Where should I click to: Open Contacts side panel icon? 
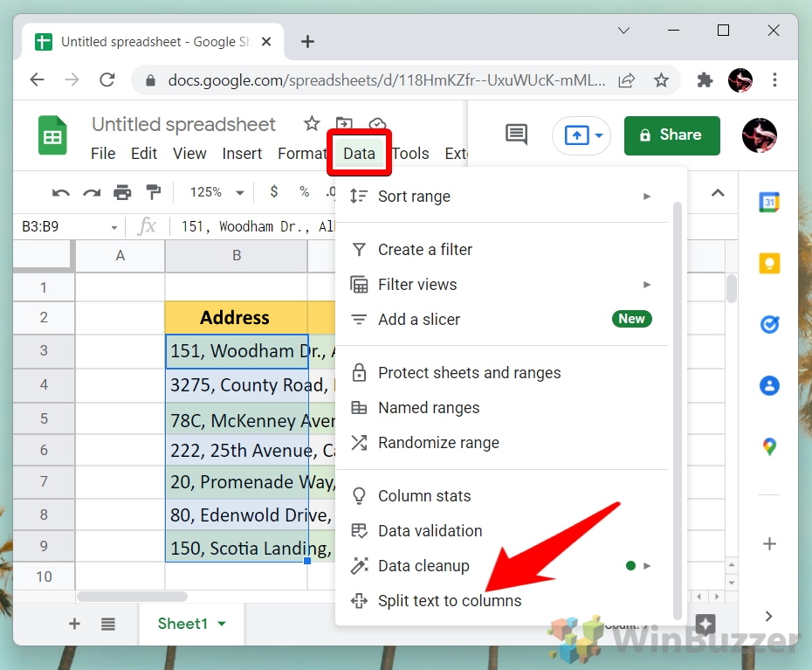click(769, 385)
